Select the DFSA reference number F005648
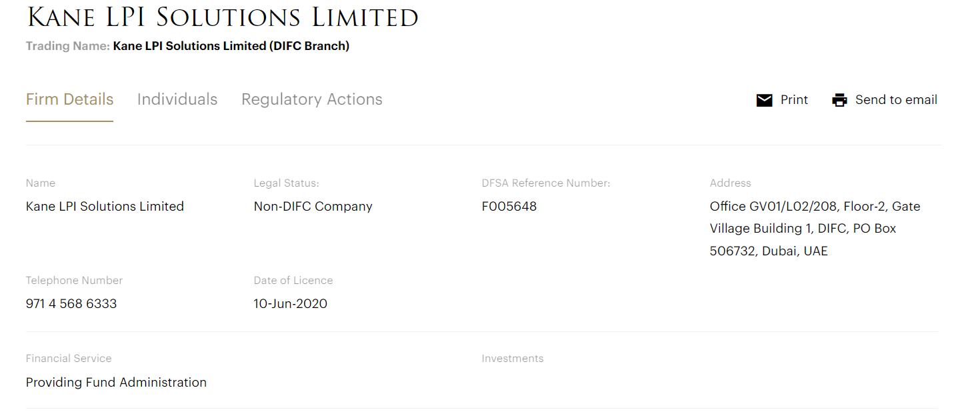 [509, 207]
